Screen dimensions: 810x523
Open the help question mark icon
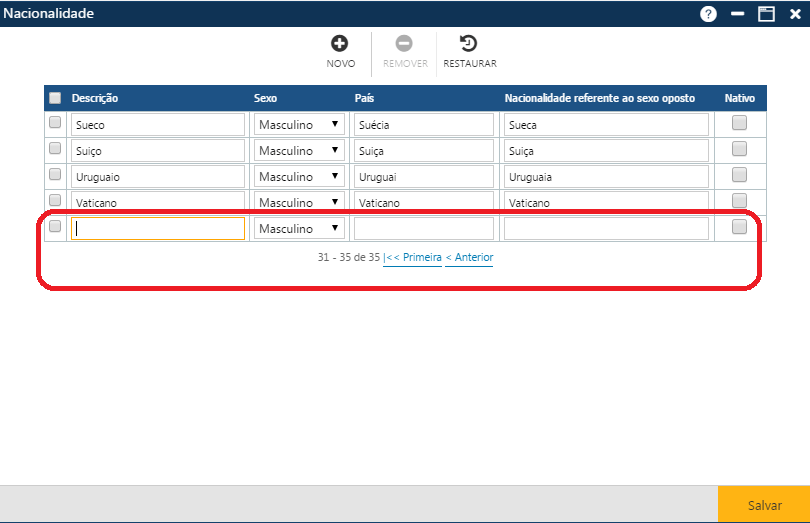(x=708, y=14)
